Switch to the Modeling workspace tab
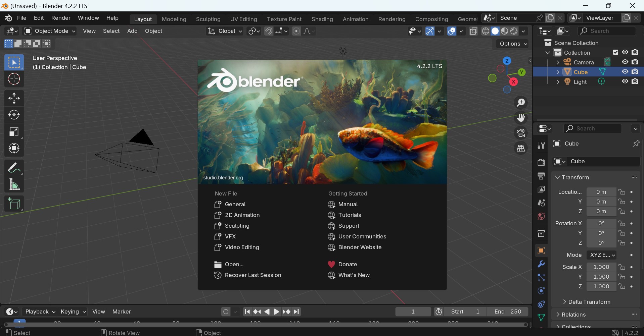Image resolution: width=644 pixels, height=336 pixels. [174, 19]
